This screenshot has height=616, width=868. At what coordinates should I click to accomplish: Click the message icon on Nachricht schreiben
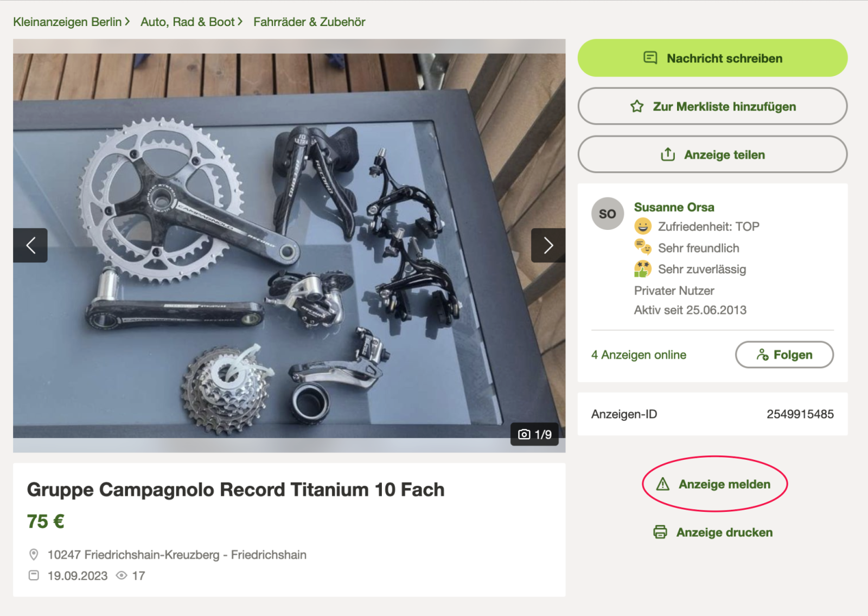coord(650,58)
